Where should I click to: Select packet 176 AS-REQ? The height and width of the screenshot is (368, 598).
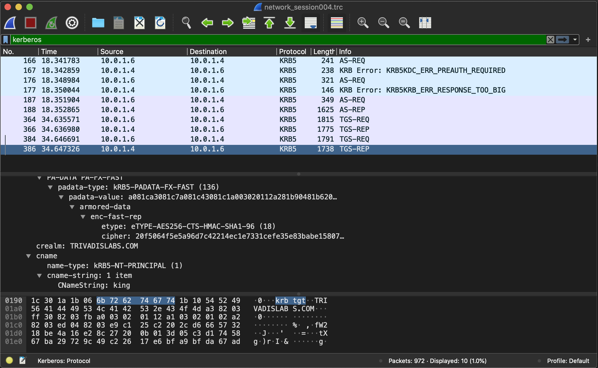pyautogui.click(x=299, y=80)
